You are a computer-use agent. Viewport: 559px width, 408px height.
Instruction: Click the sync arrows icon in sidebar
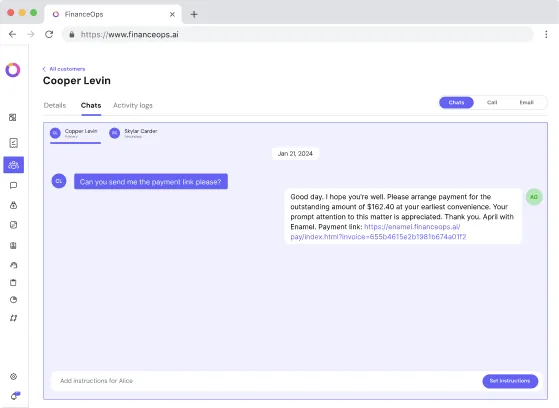tap(13, 318)
